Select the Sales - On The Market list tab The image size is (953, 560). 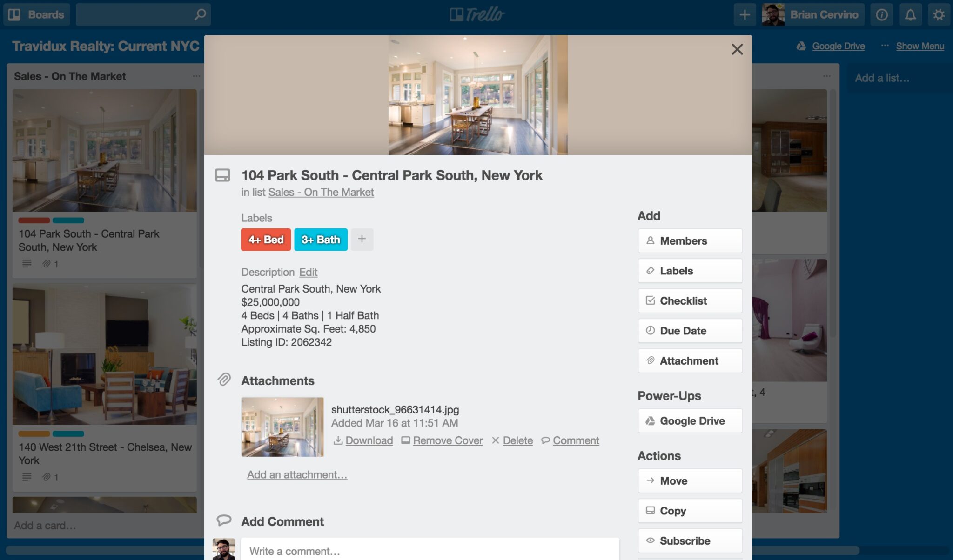pyautogui.click(x=321, y=193)
